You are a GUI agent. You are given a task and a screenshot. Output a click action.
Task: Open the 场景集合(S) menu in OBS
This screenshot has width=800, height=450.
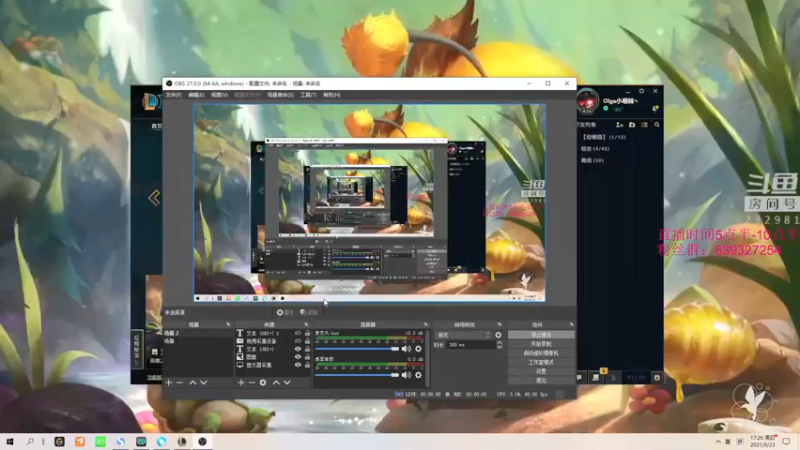pos(281,95)
